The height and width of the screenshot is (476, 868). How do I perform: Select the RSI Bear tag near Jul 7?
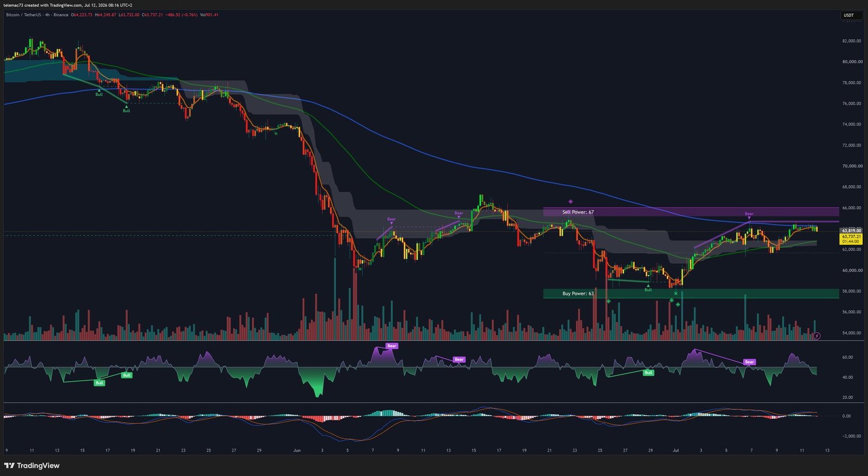[x=749, y=362]
